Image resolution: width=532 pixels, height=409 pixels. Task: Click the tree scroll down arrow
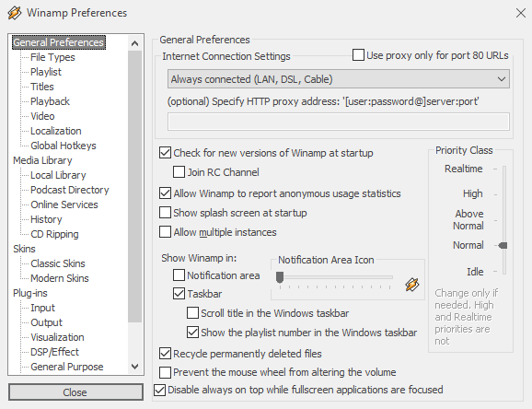pos(134,367)
